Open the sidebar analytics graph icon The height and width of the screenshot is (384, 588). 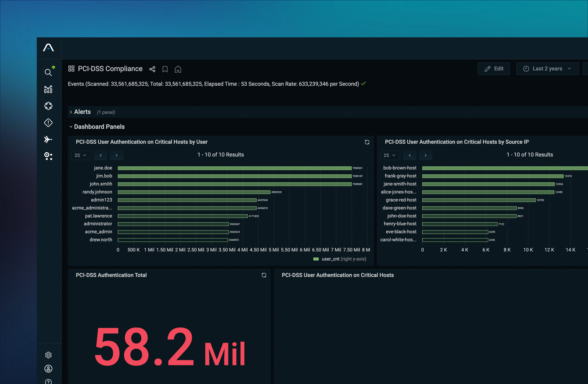48,89
